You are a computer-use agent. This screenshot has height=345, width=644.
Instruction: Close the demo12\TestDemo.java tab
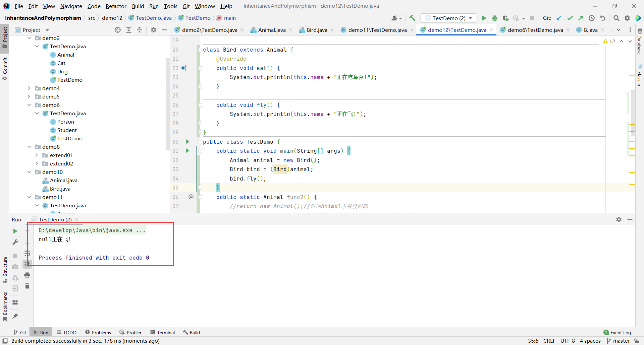click(x=491, y=30)
